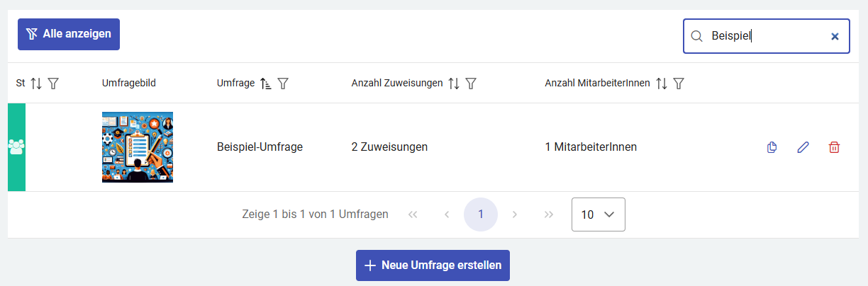Open filter for Anzahl MitarbeiterInnen column

(679, 84)
